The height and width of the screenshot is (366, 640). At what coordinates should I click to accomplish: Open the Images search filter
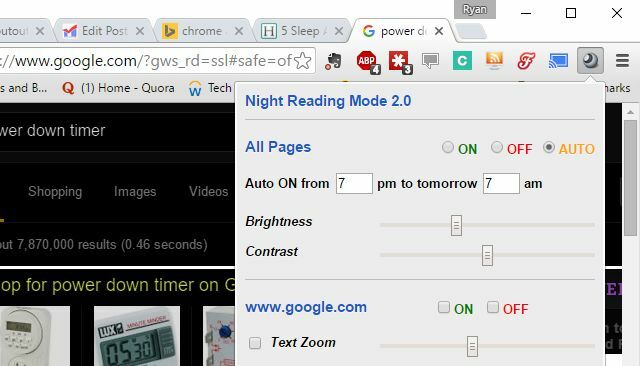pos(135,192)
